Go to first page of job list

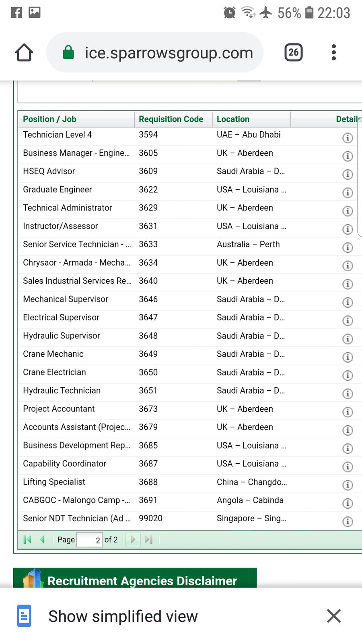click(x=27, y=540)
